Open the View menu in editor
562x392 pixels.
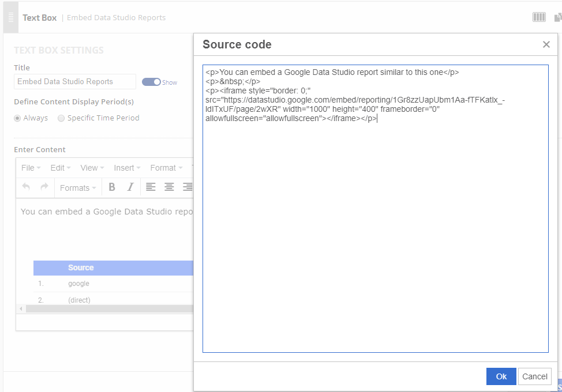(92, 168)
